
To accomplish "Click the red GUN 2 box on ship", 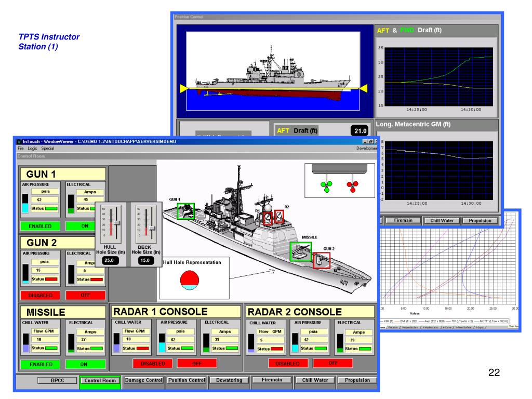I will click(321, 260).
